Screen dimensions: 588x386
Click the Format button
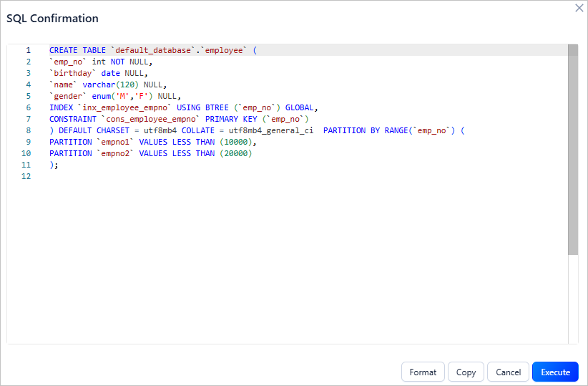click(423, 372)
